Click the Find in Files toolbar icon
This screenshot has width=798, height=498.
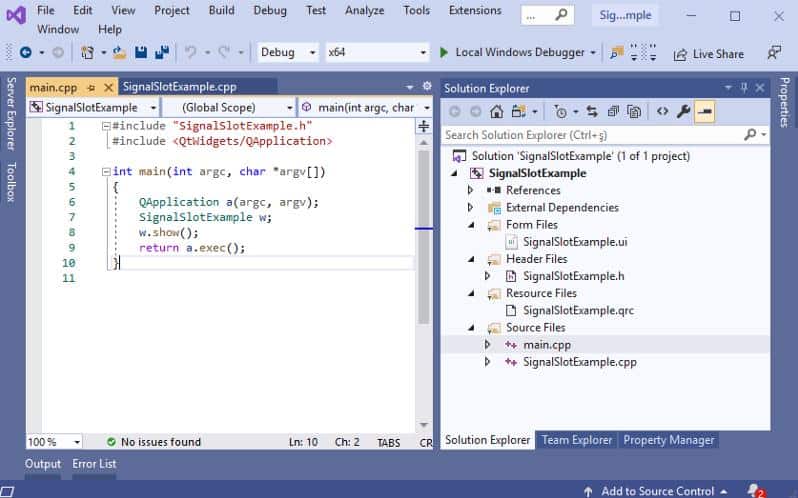pyautogui.click(x=616, y=52)
